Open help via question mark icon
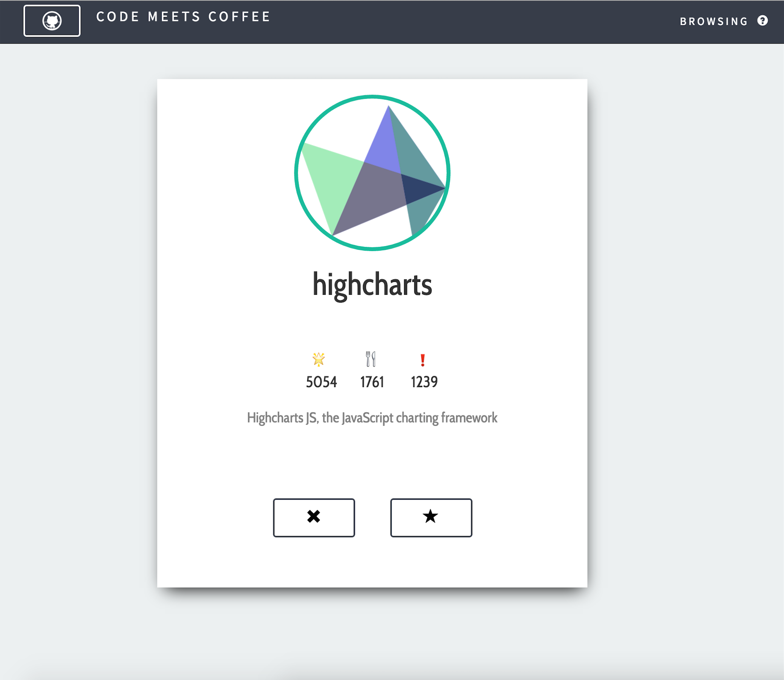 [763, 20]
